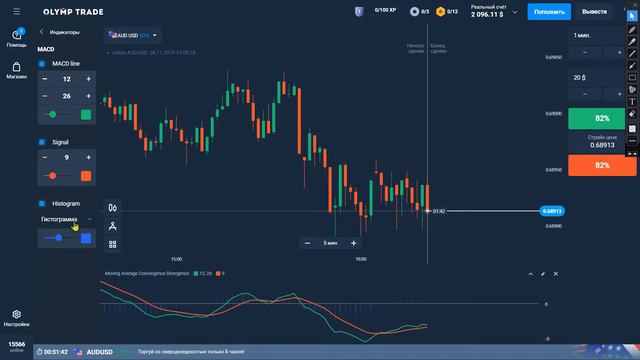Click the checkered board annotation icon
640x360 pixels.
pyautogui.click(x=632, y=129)
